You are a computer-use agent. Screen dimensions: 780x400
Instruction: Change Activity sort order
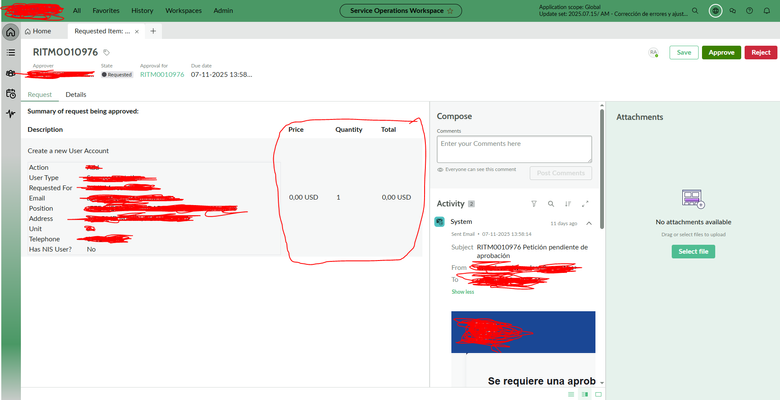tap(568, 203)
